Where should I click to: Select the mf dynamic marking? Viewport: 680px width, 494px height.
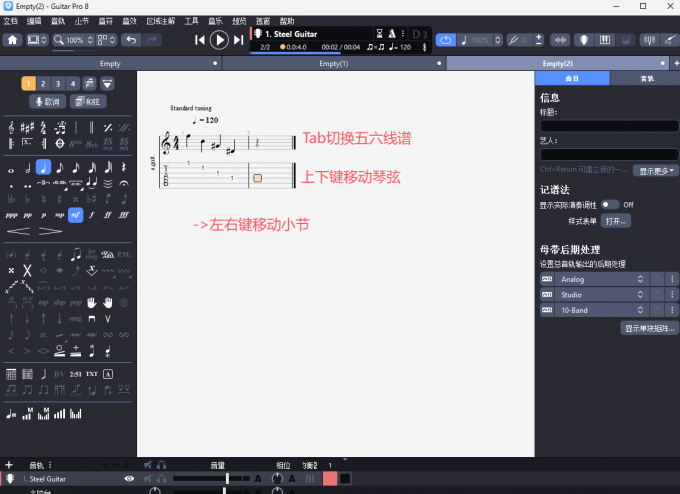pos(75,215)
